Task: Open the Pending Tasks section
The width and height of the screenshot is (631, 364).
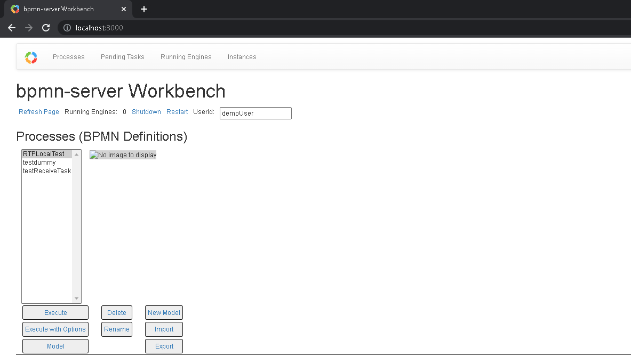Action: coord(122,57)
